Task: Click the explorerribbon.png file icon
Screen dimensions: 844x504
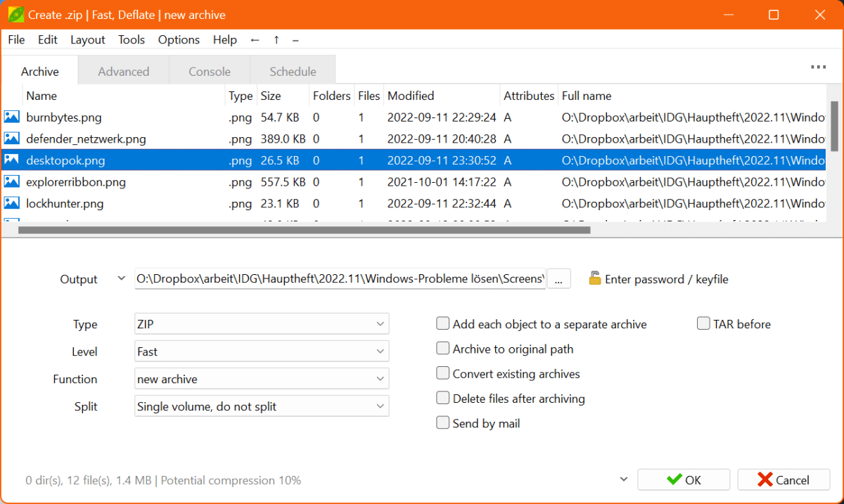Action: [x=11, y=183]
